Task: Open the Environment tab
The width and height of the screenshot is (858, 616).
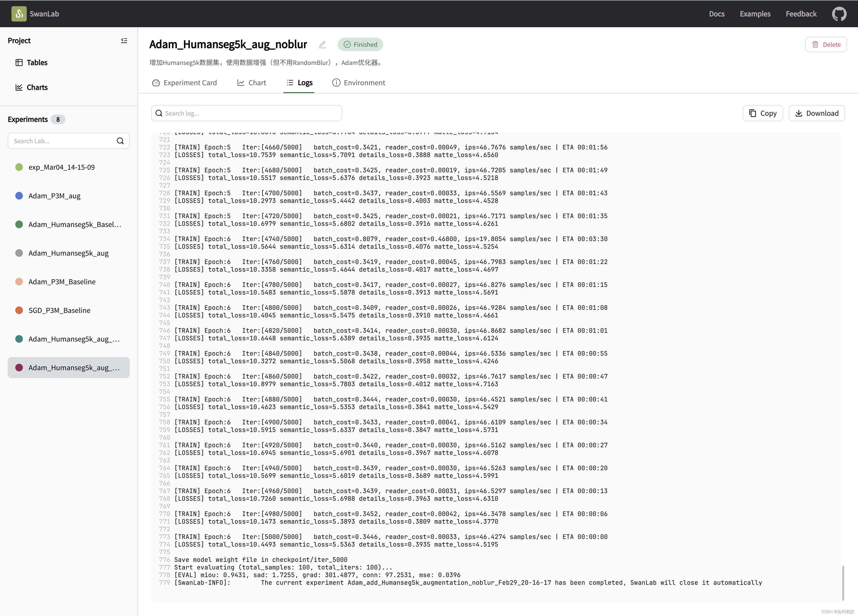Action: [358, 83]
